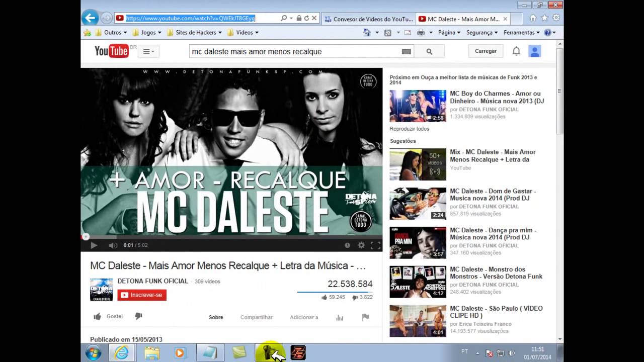
Task: Click the browser forward arrow button
Action: click(106, 18)
